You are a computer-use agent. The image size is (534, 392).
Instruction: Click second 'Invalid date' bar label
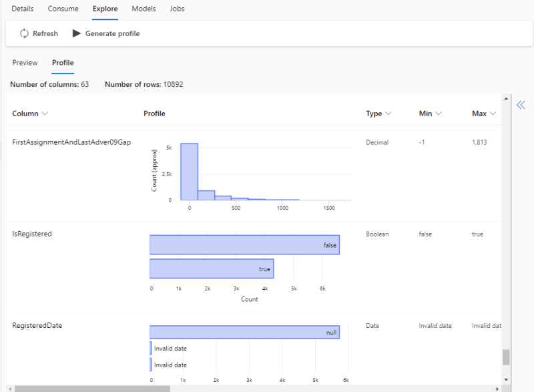tap(170, 365)
